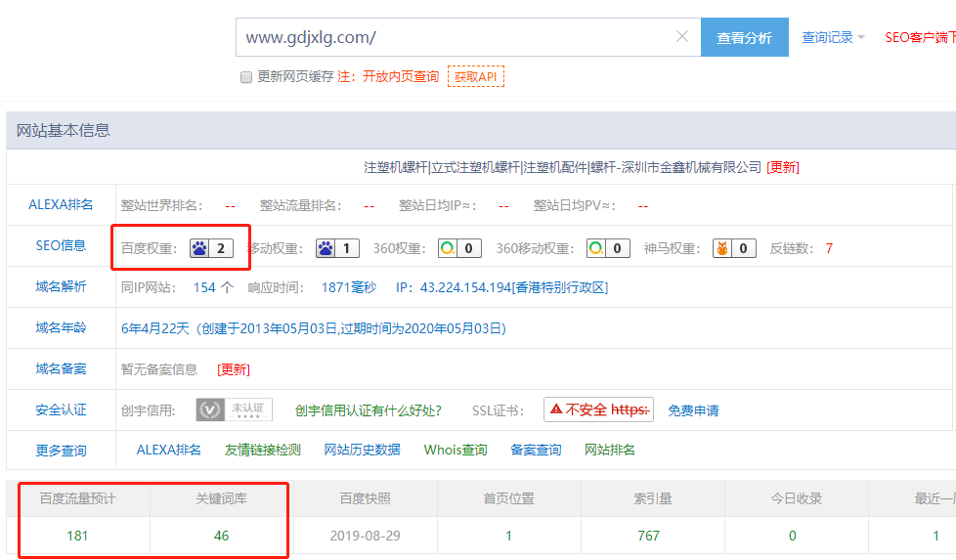956x560 pixels.
Task: Click the Baidu weight paw icon
Action: (x=199, y=248)
